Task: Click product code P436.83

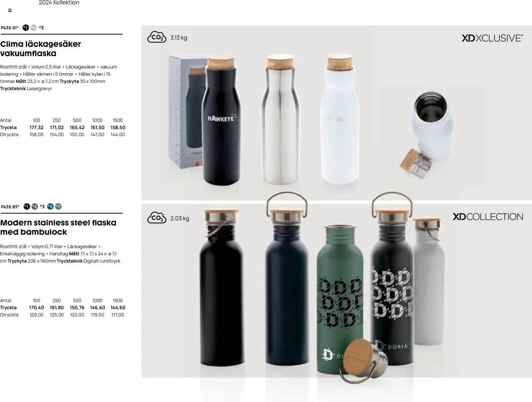Action: point(10,207)
